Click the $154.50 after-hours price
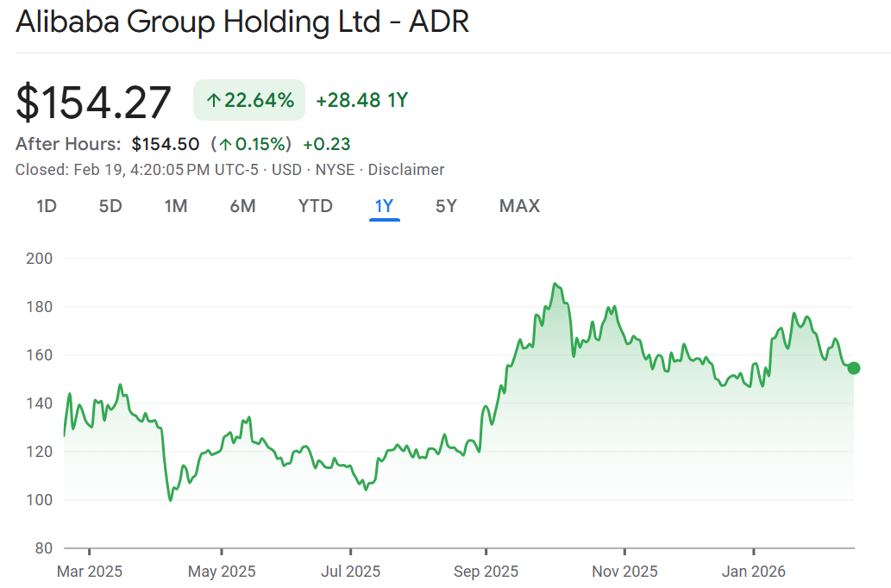The image size is (891, 588). pyautogui.click(x=166, y=144)
